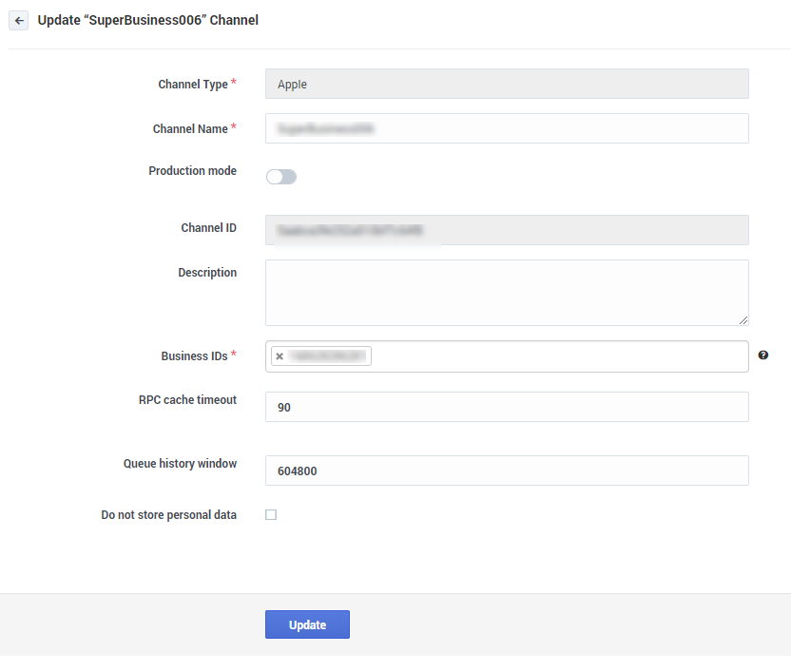Toggle the Production mode switch
Screen dimensions: 791x672
point(281,177)
